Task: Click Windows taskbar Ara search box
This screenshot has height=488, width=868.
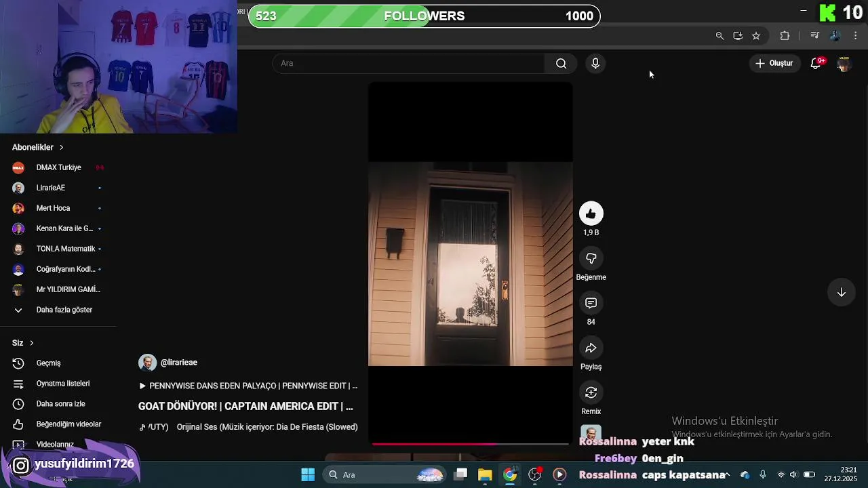Action: 384,474
